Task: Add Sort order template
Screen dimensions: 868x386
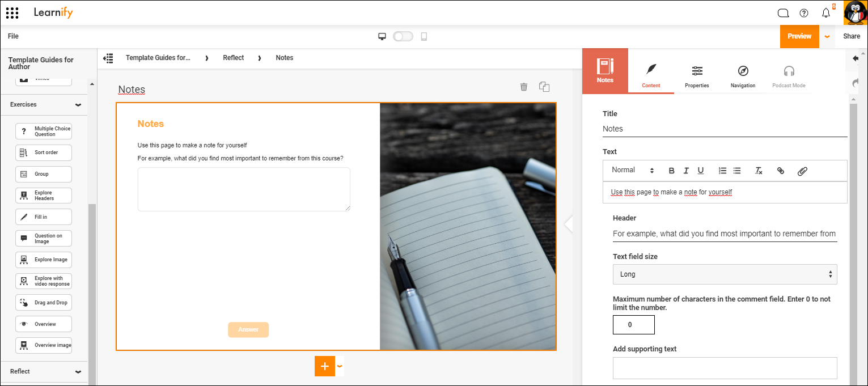Action: pyautogui.click(x=44, y=152)
